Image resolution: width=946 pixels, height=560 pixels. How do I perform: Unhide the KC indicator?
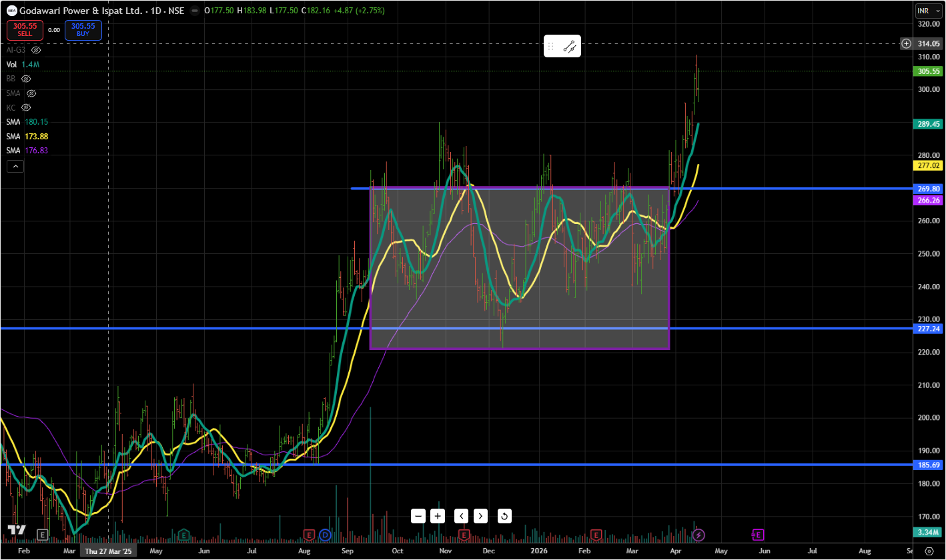26,107
